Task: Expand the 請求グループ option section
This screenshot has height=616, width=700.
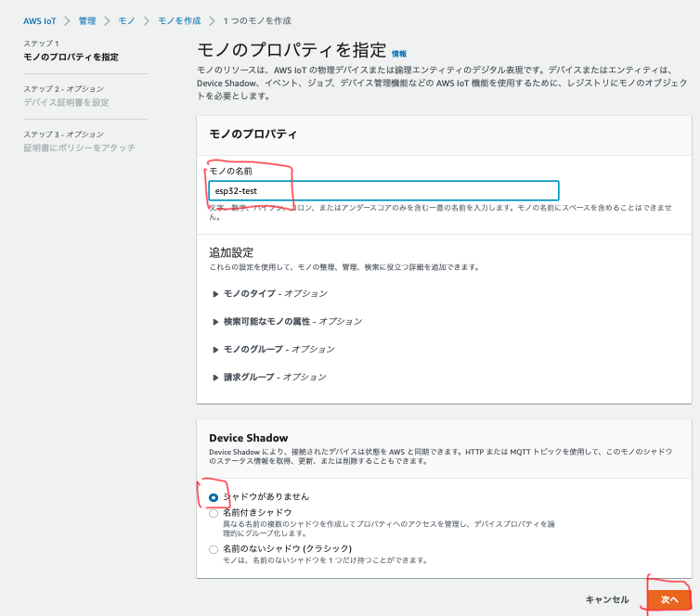Action: point(269,377)
